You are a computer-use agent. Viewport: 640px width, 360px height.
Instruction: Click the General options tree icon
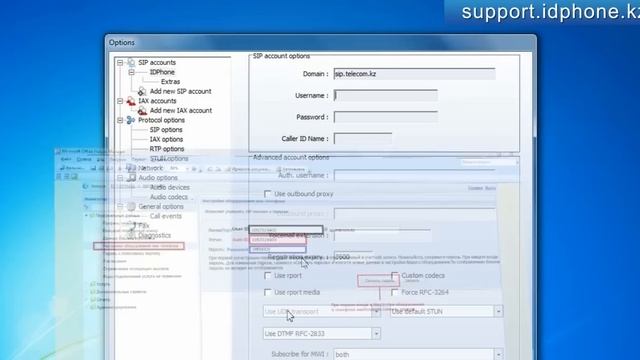tap(131, 207)
